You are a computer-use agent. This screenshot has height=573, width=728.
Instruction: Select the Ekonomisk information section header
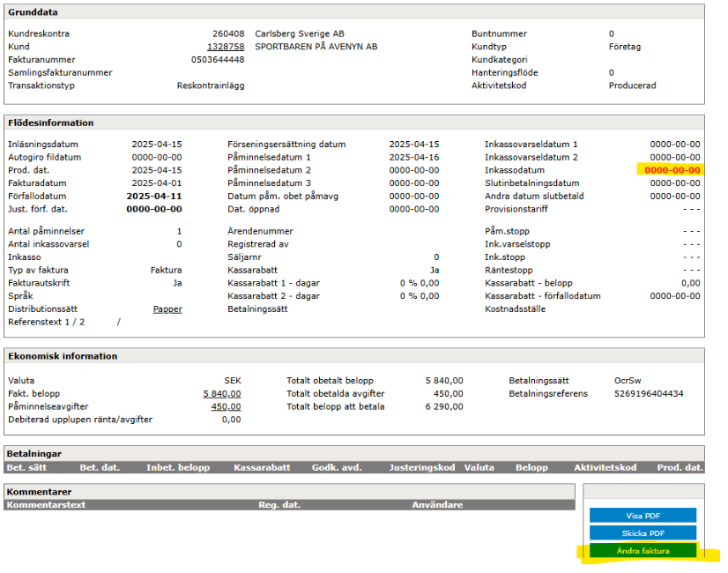coord(62,356)
